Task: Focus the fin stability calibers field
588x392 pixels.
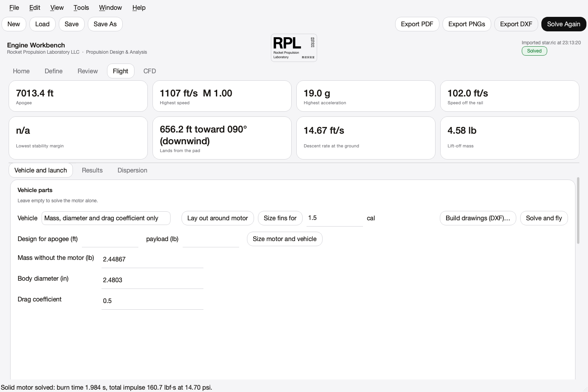Action: (335, 218)
